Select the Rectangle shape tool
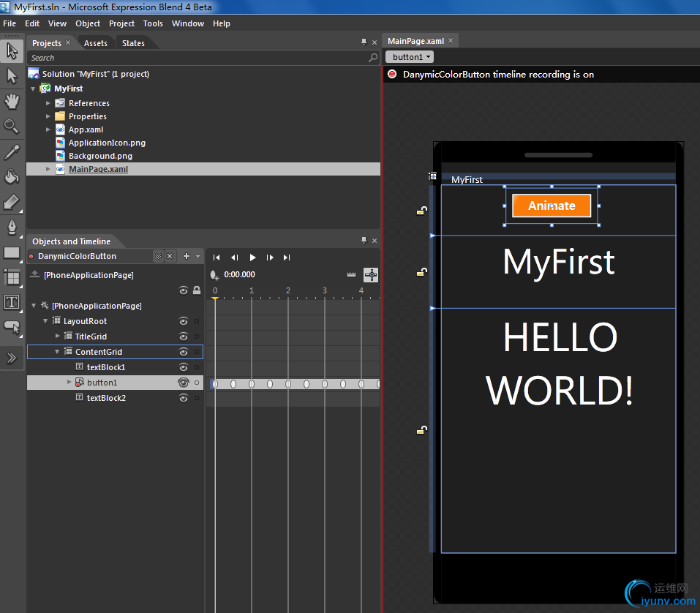 pos(12,253)
